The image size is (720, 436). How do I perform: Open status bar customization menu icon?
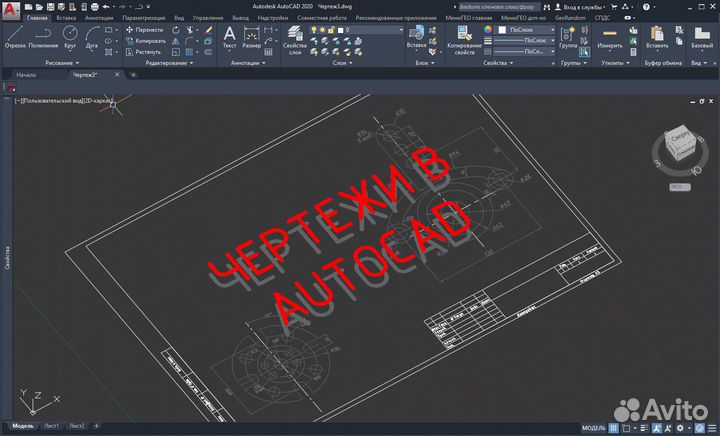[x=712, y=428]
